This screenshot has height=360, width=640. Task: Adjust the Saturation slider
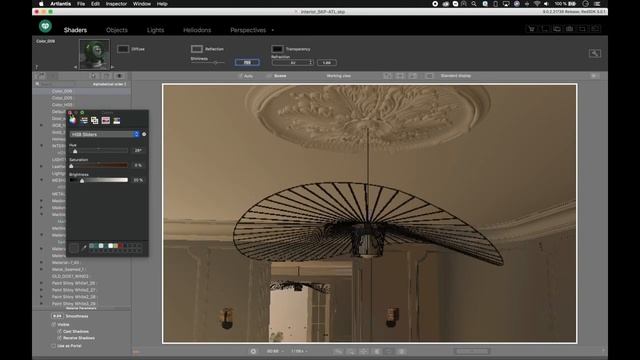pos(98,165)
